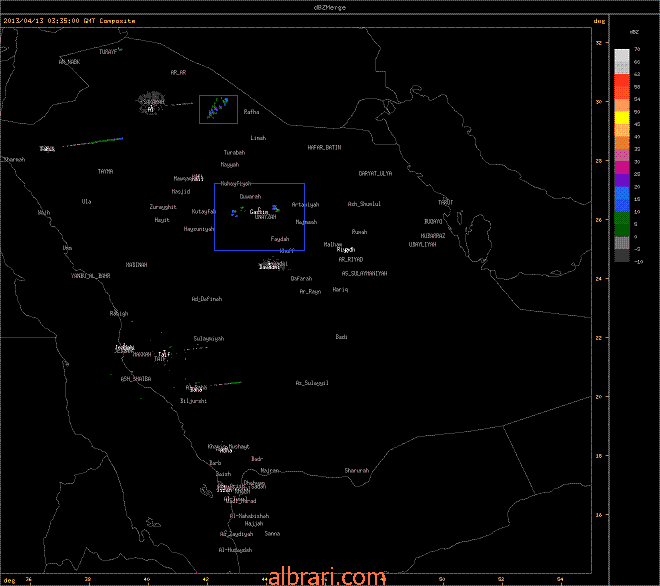The image size is (660, 586).
Task: Click the UDAYLIYAH label
Action: pos(422,245)
